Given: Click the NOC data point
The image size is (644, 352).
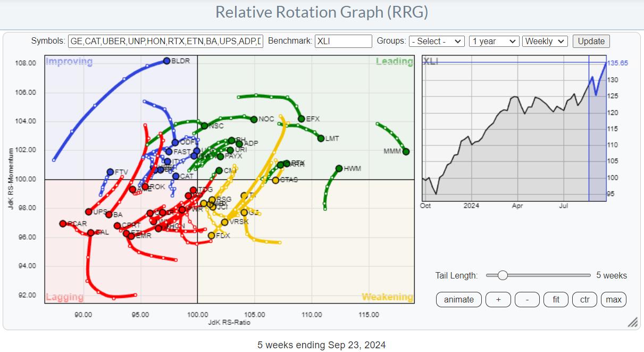Looking at the screenshot, I should pos(254,119).
